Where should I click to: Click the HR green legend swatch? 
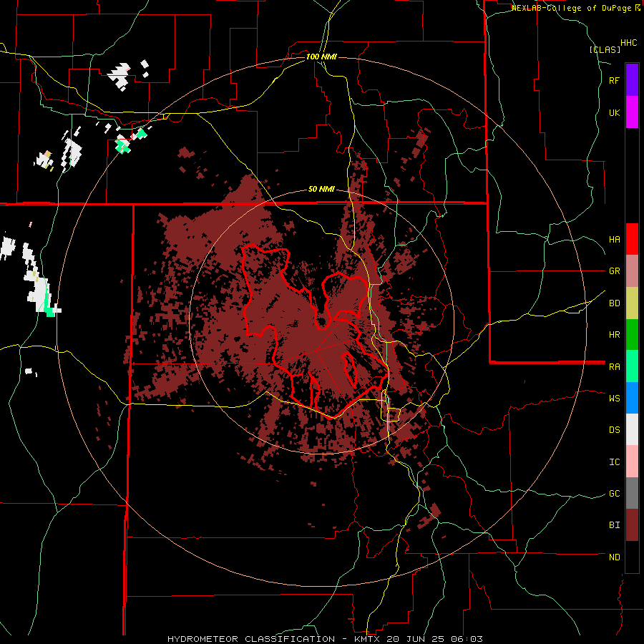(632, 335)
